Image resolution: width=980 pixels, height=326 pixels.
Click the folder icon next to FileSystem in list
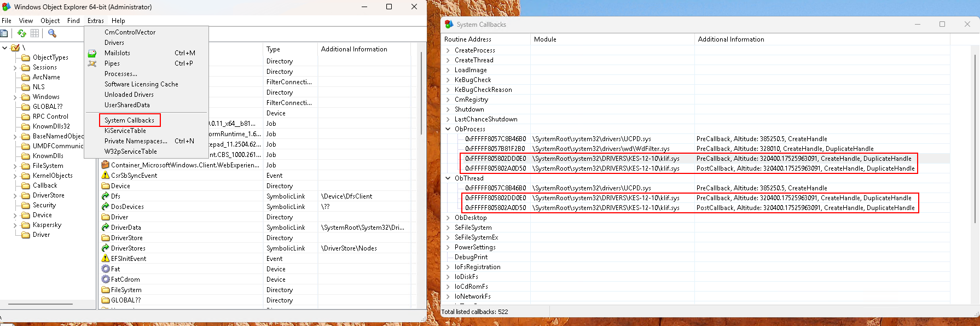106,290
